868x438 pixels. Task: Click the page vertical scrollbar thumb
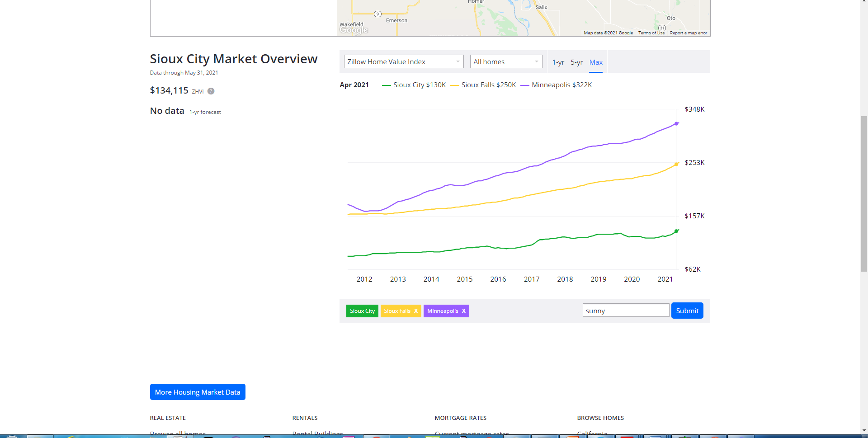pyautogui.click(x=864, y=194)
